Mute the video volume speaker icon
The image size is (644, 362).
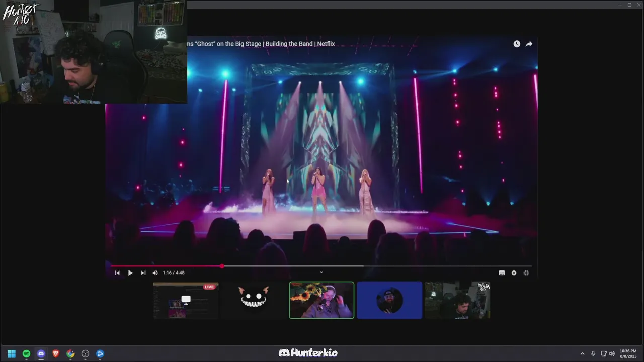(155, 273)
